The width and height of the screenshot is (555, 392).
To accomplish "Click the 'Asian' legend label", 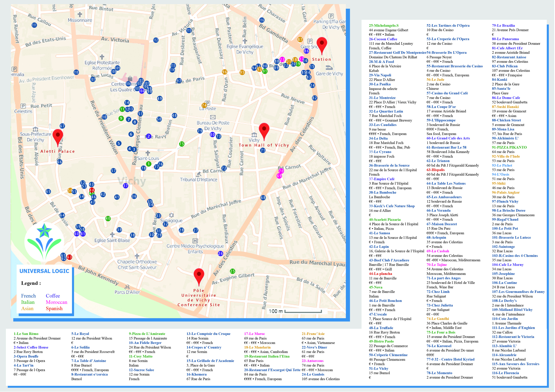I will click(27, 308).
